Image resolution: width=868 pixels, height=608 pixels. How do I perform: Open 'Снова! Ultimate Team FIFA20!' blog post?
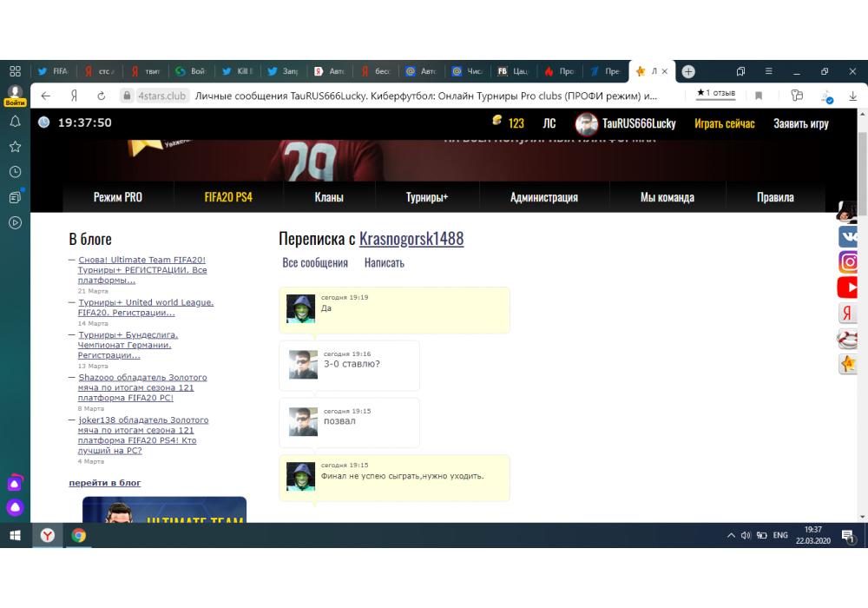142,269
